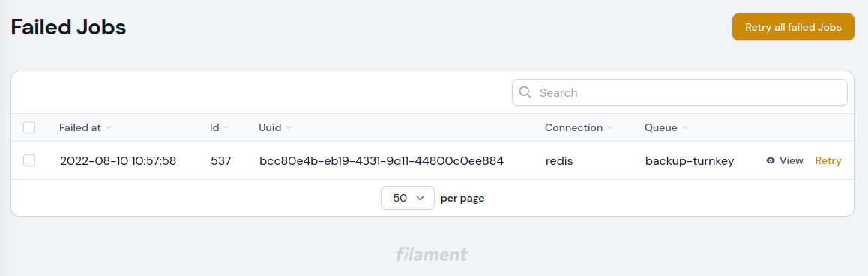
Task: Click the sort arrow next to Id
Action: tap(226, 128)
